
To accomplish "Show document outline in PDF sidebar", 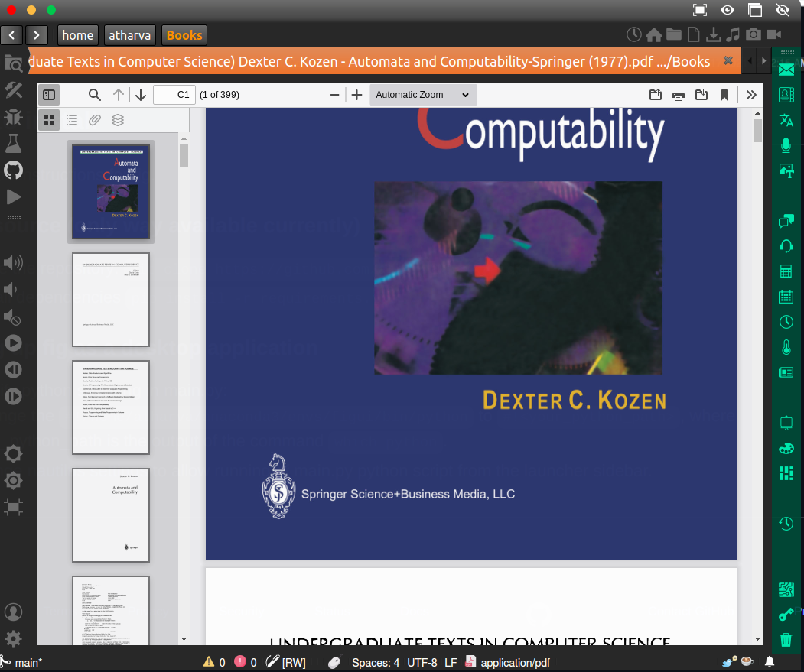I will point(72,120).
